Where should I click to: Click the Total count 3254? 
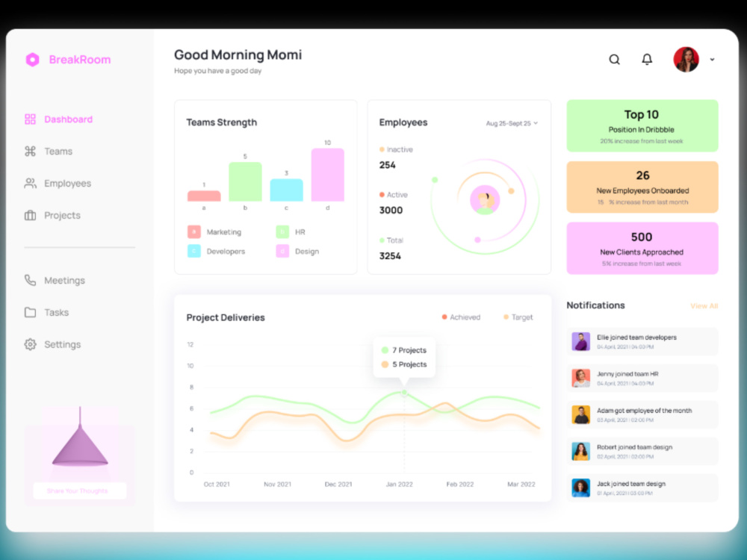tap(390, 256)
